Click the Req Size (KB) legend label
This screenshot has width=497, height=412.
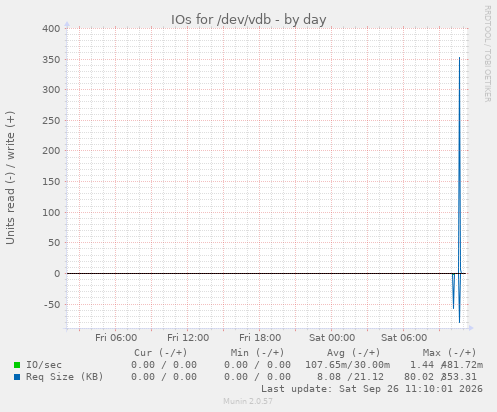pyautogui.click(x=65, y=377)
